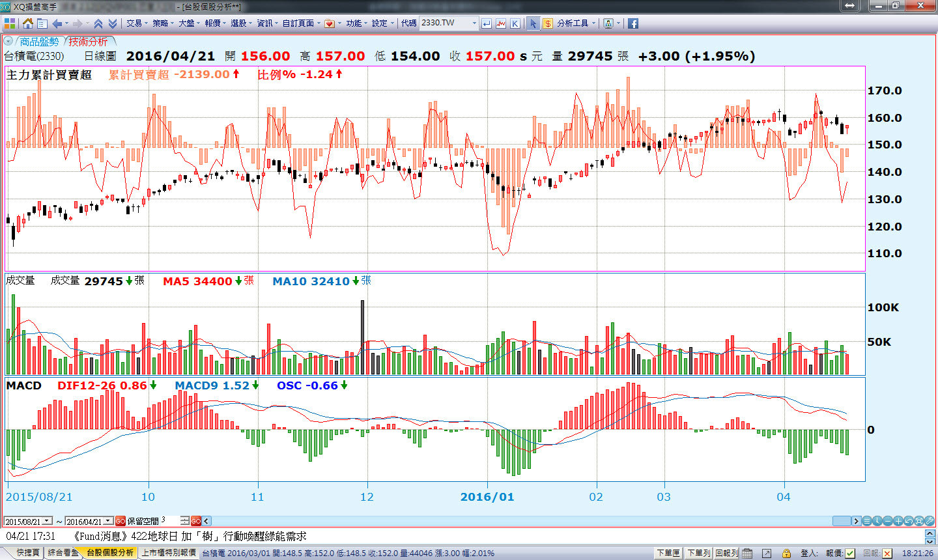
Task: Click the user account icon in toolbar
Action: [x=608, y=23]
